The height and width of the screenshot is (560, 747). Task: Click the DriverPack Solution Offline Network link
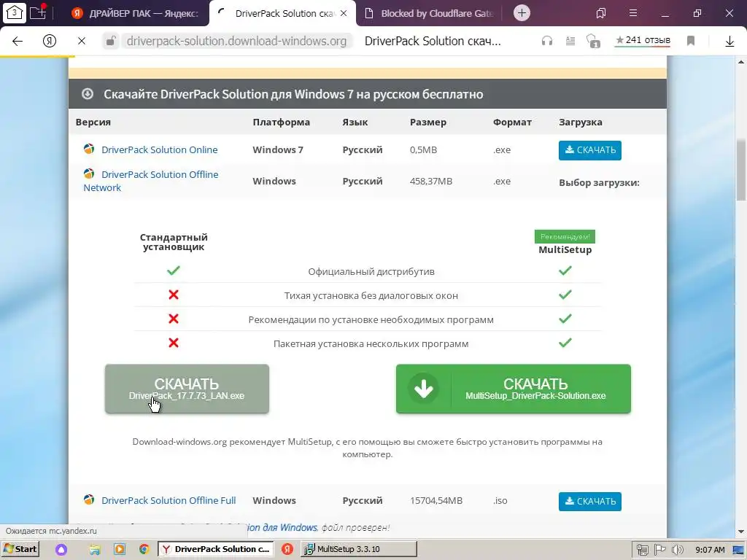pos(150,181)
